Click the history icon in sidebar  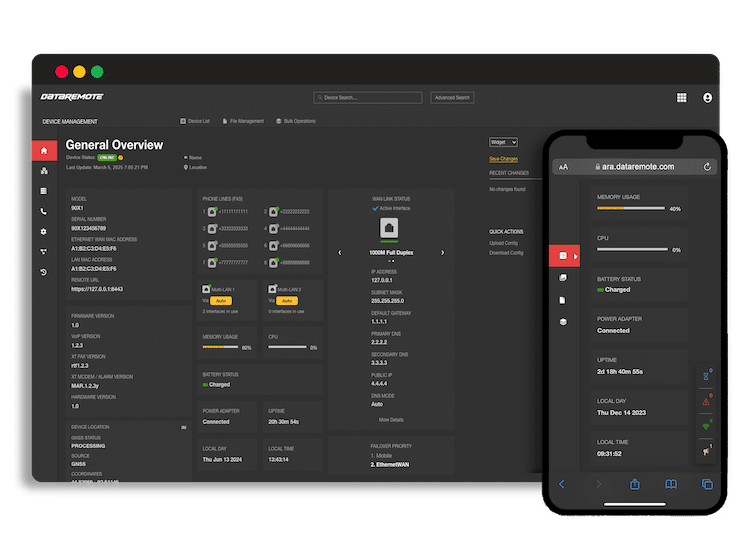click(43, 272)
